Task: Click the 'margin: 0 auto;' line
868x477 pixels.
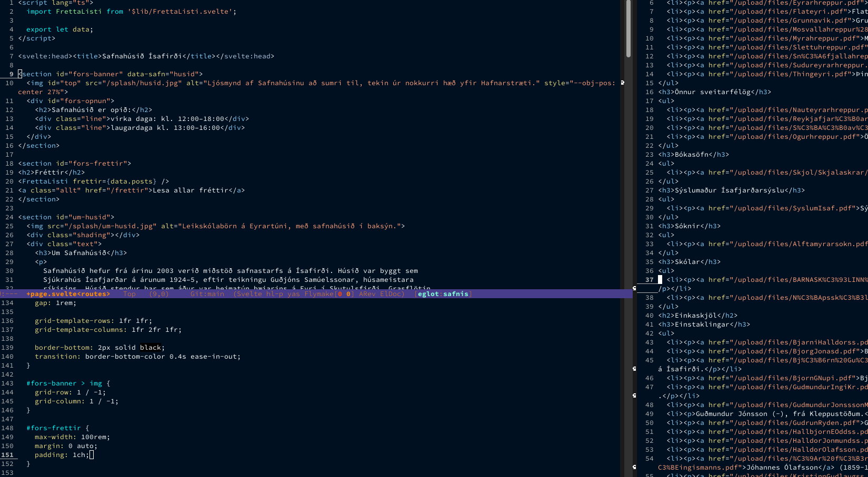Action: pos(66,446)
